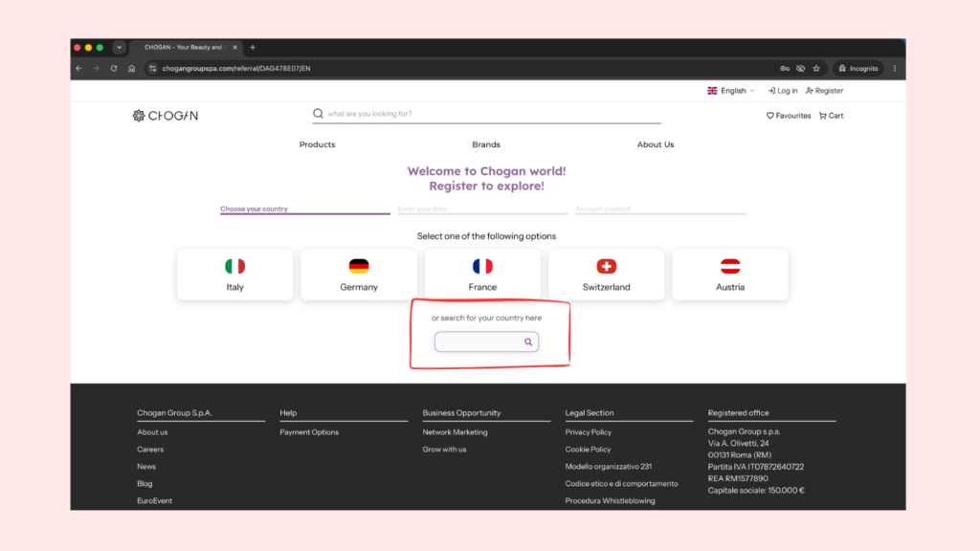
Task: Select the CHOGAN - Your Beauty tab
Action: click(185, 48)
